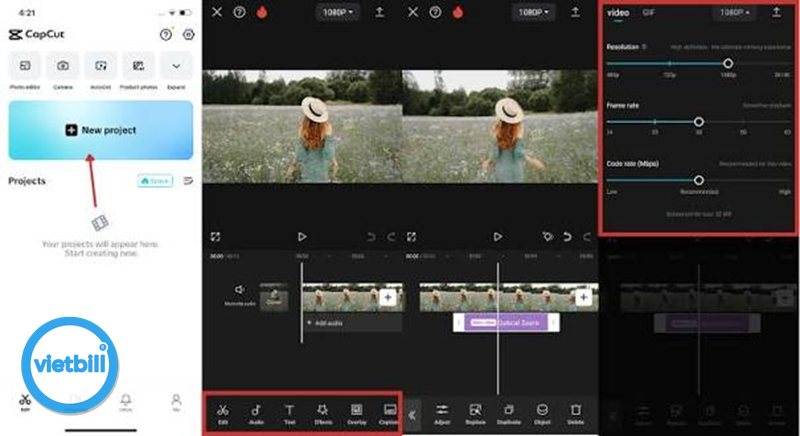This screenshot has width=800, height=436.
Task: Export from Optical Zoom editor upload icon
Action: coord(576,12)
